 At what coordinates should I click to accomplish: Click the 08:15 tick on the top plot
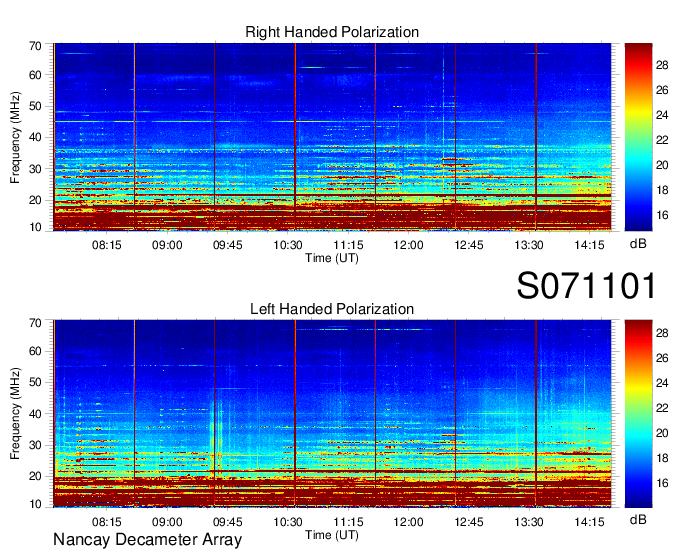pyautogui.click(x=107, y=245)
